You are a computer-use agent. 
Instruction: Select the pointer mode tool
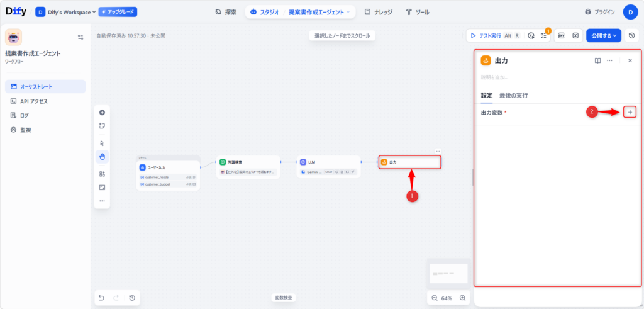pos(102,143)
